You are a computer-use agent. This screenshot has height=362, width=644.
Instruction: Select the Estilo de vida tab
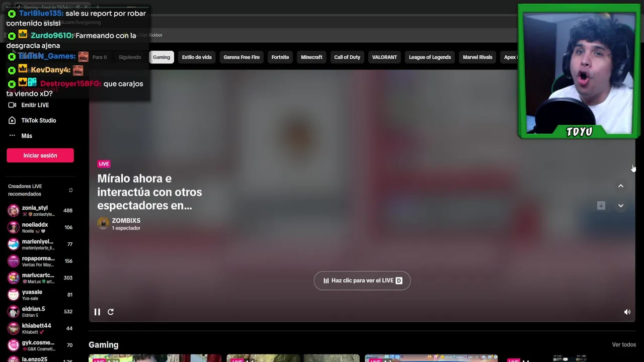coord(197,57)
